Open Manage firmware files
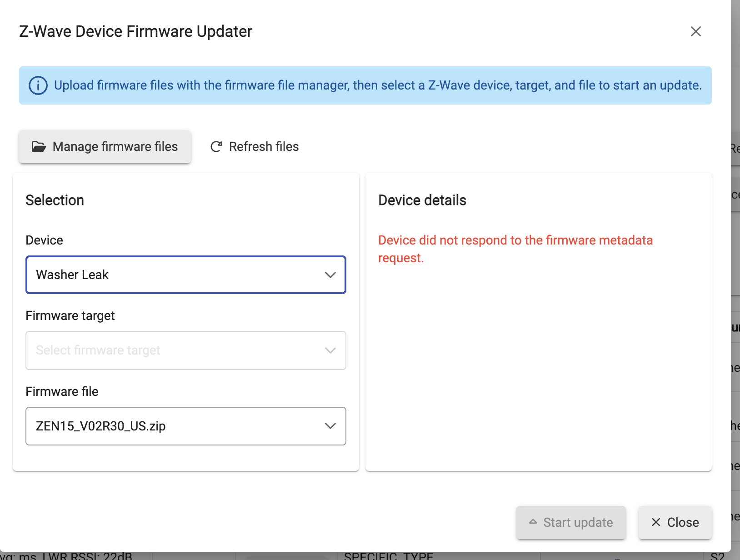Screen dimensions: 740x560 click(105, 146)
